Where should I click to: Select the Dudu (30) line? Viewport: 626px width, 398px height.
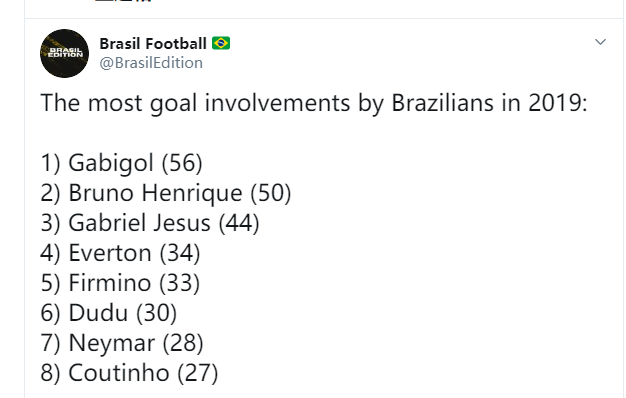(109, 313)
